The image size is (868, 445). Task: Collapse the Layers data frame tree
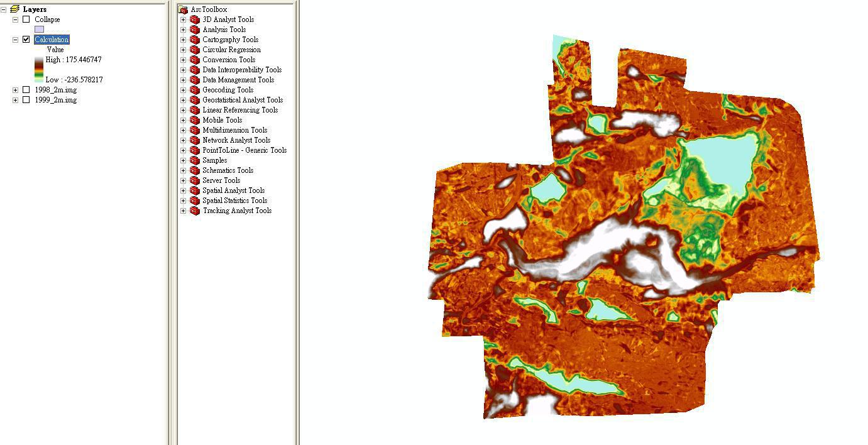coord(4,9)
